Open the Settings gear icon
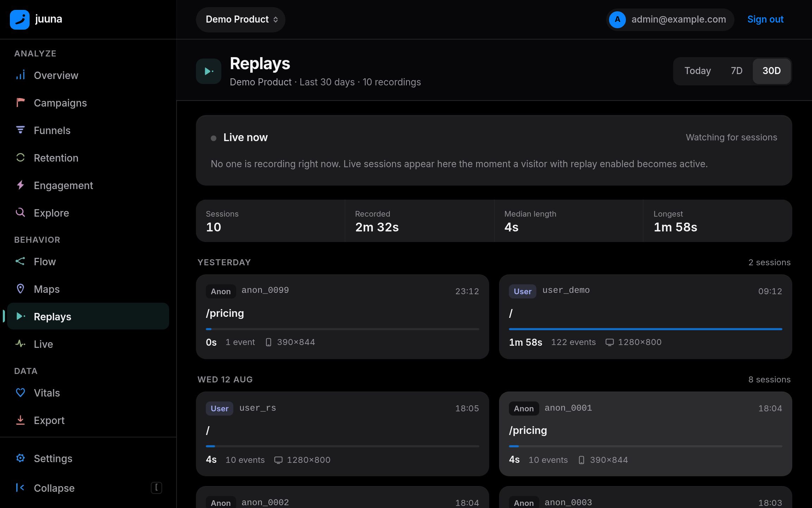This screenshot has height=508, width=812. coord(20,458)
